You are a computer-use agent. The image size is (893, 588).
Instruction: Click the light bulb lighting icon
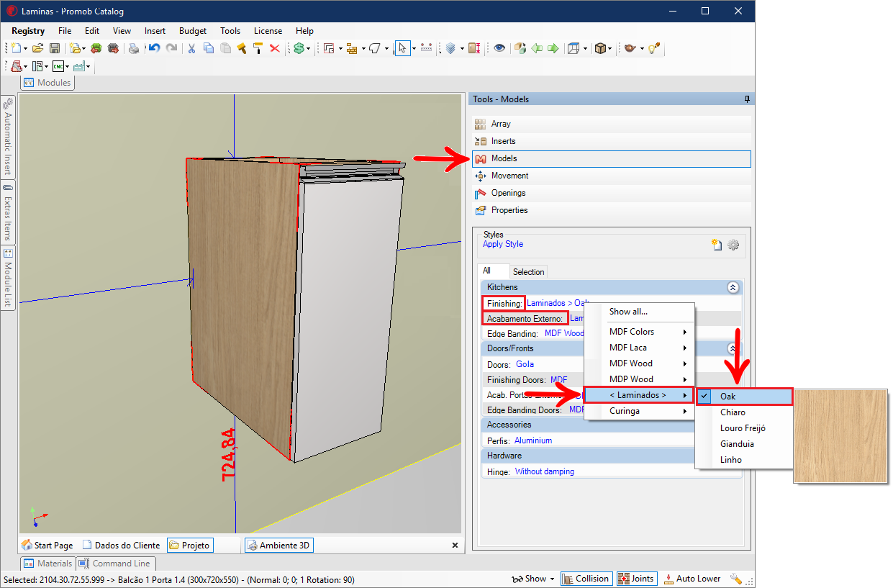(654, 48)
